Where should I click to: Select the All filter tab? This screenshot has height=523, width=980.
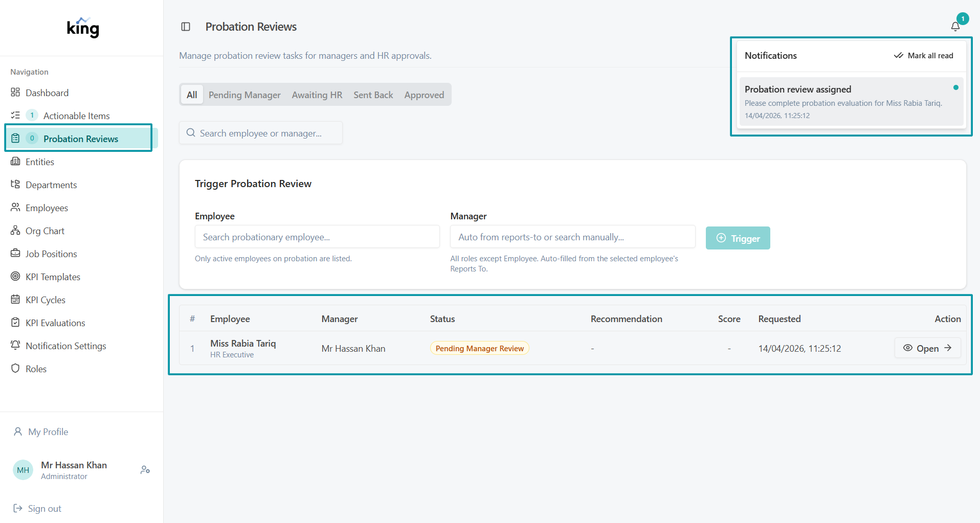point(192,95)
